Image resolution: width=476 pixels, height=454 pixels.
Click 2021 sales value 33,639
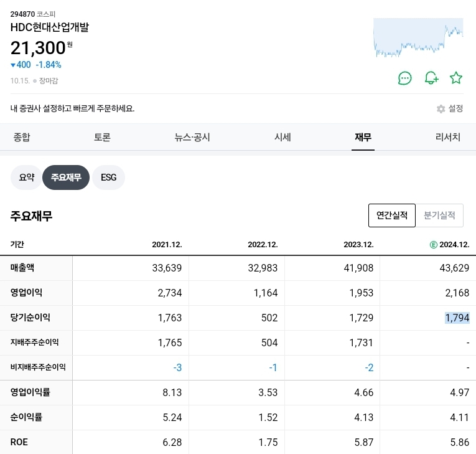(167, 268)
